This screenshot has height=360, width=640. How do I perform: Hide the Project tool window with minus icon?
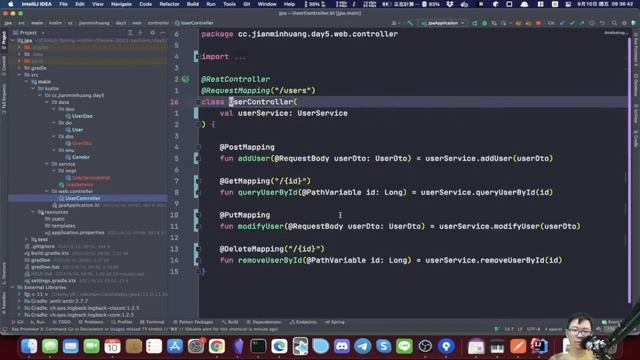162,33
